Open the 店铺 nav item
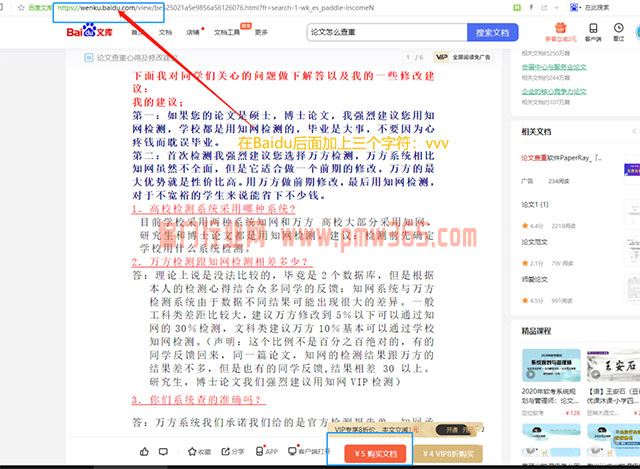Viewport: 640px width, 469px height. point(193,32)
